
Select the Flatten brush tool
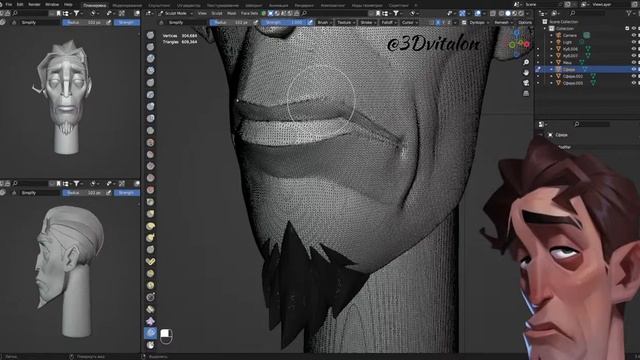[x=150, y=154]
